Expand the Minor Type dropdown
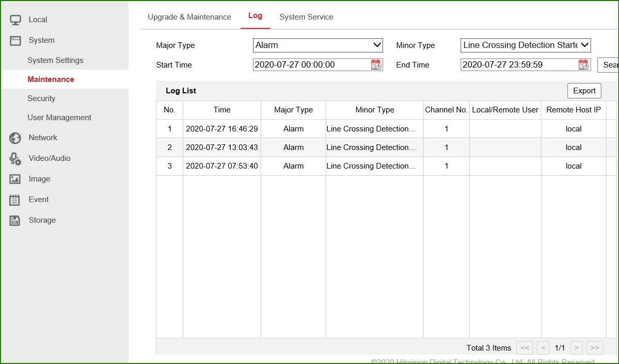This screenshot has width=619, height=364. pos(525,45)
